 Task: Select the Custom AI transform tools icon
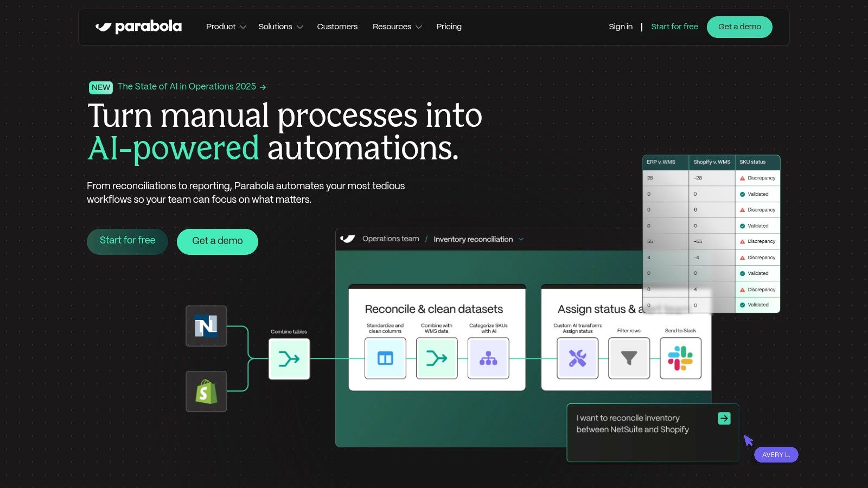577,358
